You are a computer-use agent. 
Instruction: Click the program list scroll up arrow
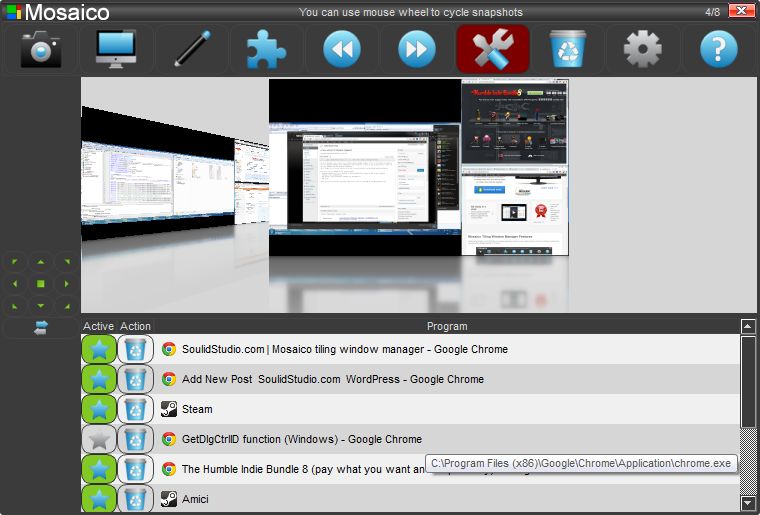[x=747, y=326]
